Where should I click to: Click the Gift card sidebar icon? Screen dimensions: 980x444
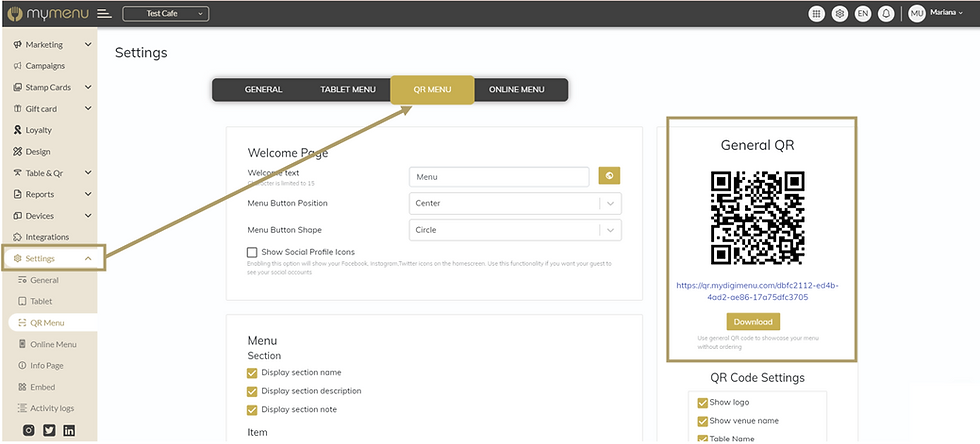18,109
